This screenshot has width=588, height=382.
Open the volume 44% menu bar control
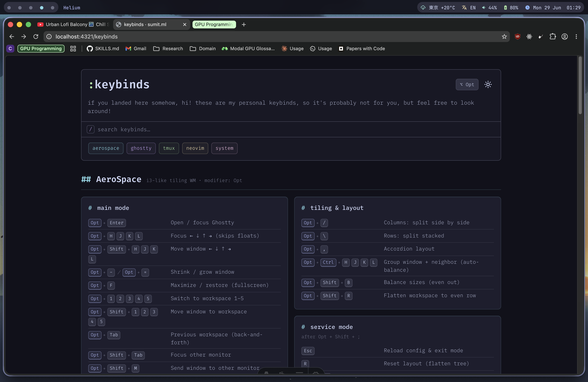coord(489,8)
